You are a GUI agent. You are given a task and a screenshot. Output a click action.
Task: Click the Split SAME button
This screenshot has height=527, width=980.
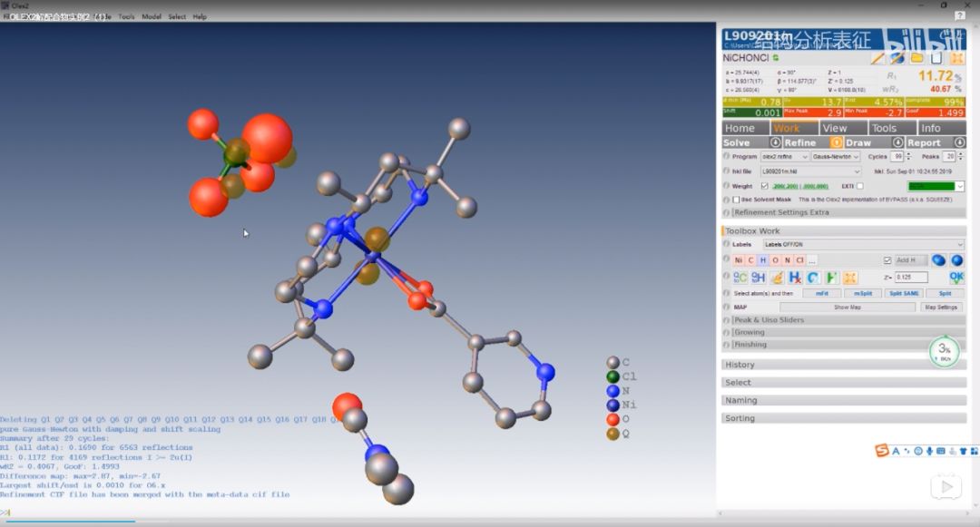pos(904,293)
